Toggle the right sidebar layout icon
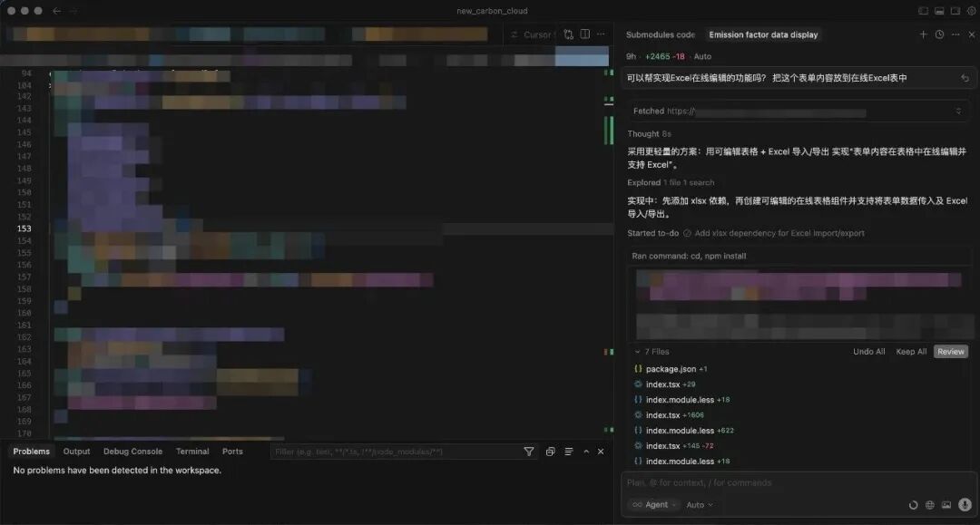Screen dimensions: 980x525 (955, 11)
